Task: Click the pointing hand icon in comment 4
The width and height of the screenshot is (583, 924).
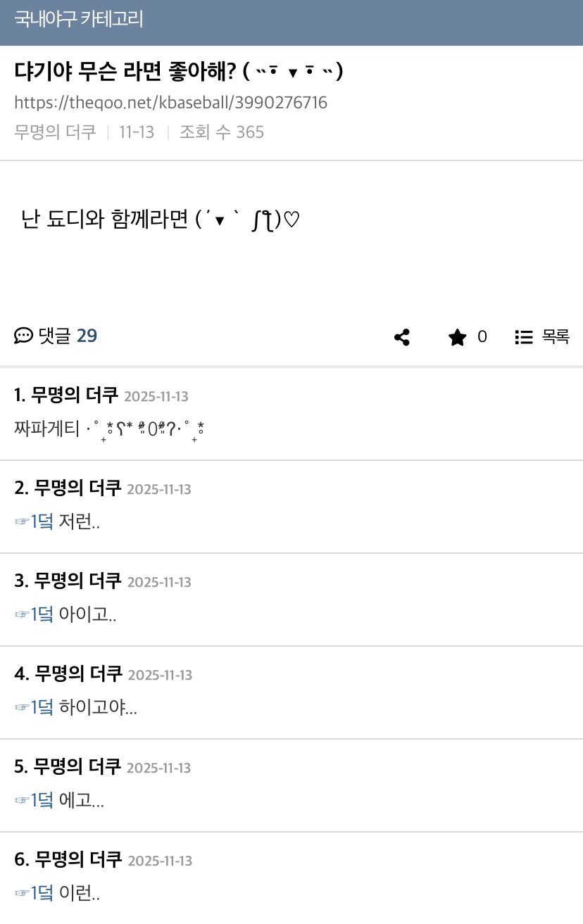Action: click(22, 708)
